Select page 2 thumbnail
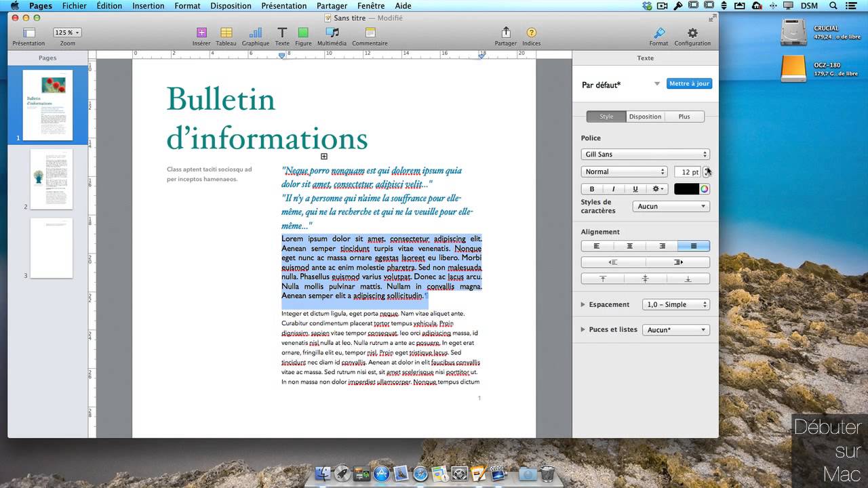The height and width of the screenshot is (488, 868). tap(52, 180)
